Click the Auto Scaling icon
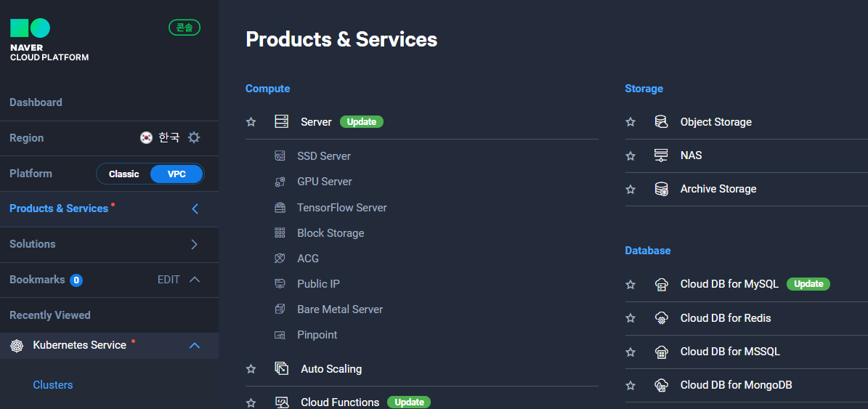Screen dimensions: 868x409 [281, 368]
